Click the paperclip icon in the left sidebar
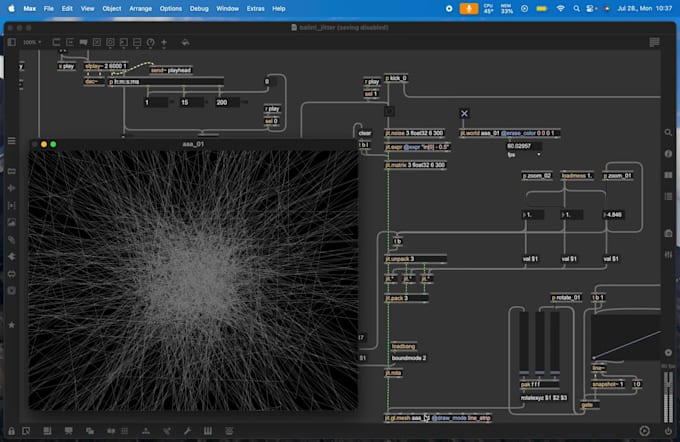Image resolution: width=680 pixels, height=442 pixels. click(12, 239)
